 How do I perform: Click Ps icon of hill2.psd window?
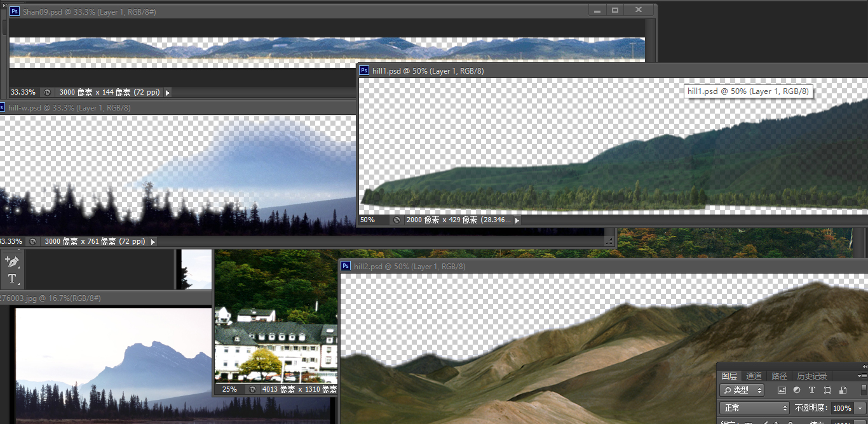[x=346, y=267]
